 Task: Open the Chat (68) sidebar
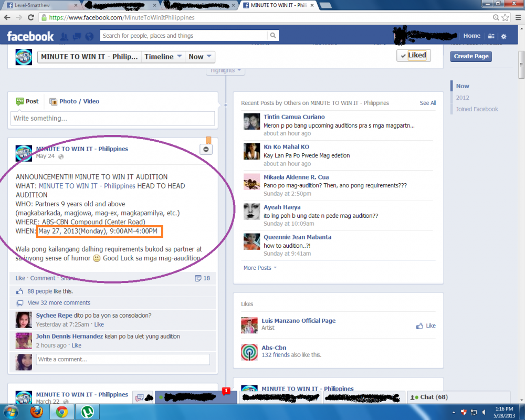tap(458, 397)
